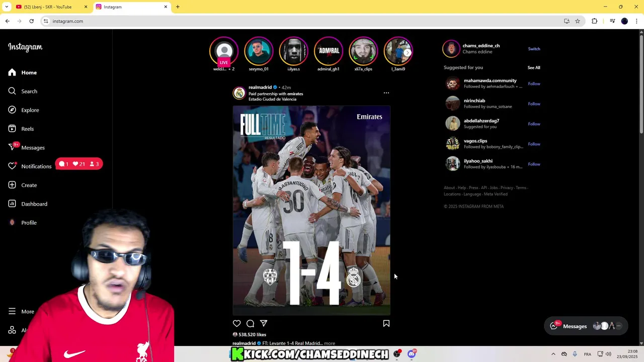This screenshot has height=362, width=644.
Task: Bookmark this page with the star icon
Action: [578, 21]
